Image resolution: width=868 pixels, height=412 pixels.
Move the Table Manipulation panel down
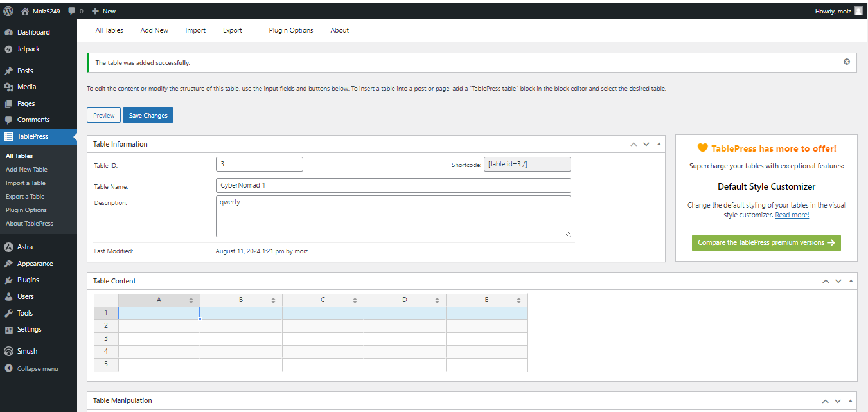point(838,400)
